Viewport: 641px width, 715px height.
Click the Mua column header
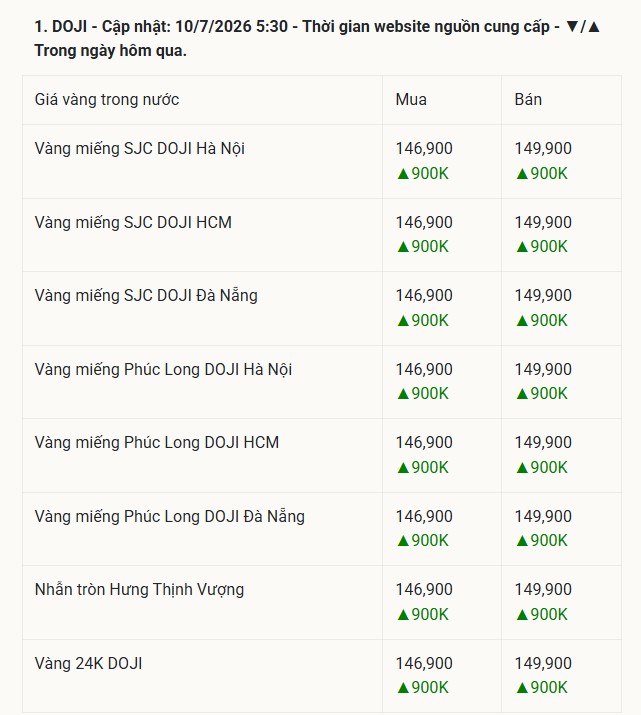411,99
